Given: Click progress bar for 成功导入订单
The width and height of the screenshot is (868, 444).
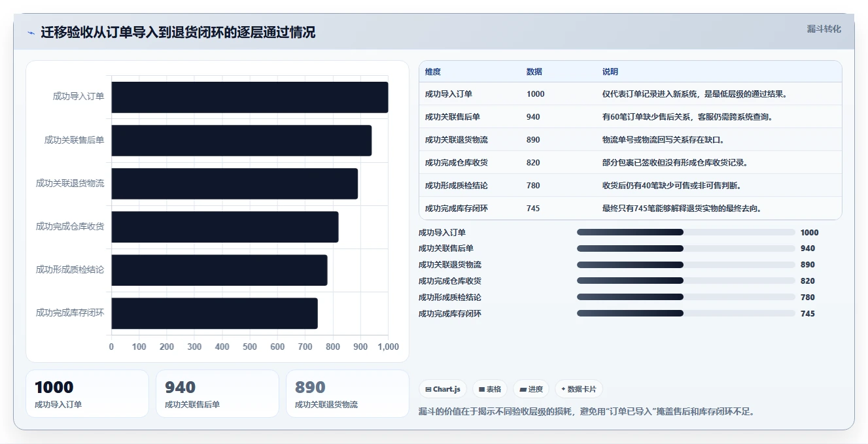Looking at the screenshot, I should coord(686,232).
